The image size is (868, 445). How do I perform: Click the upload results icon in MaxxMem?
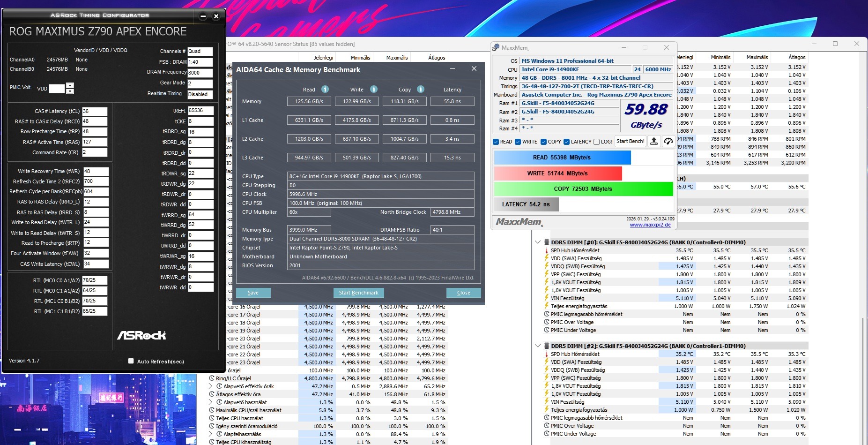click(x=654, y=142)
